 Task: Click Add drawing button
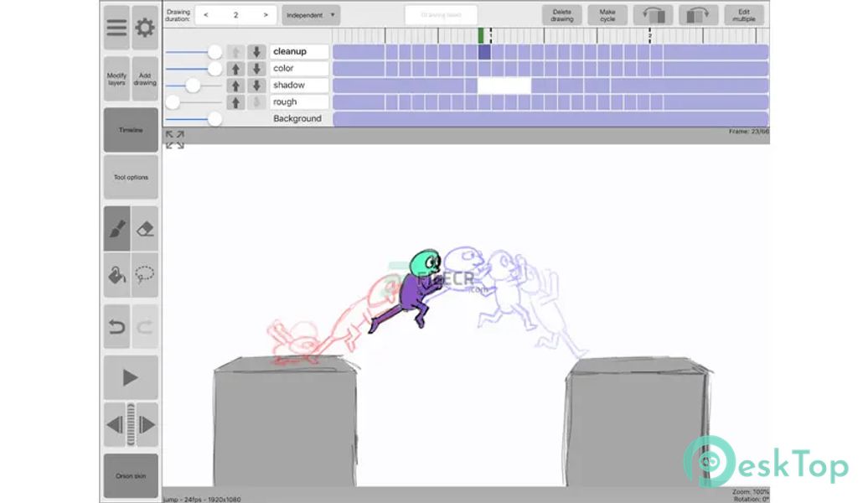click(x=145, y=79)
